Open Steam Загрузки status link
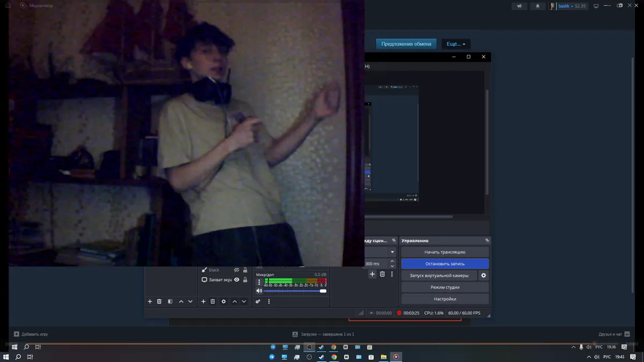 (323, 334)
